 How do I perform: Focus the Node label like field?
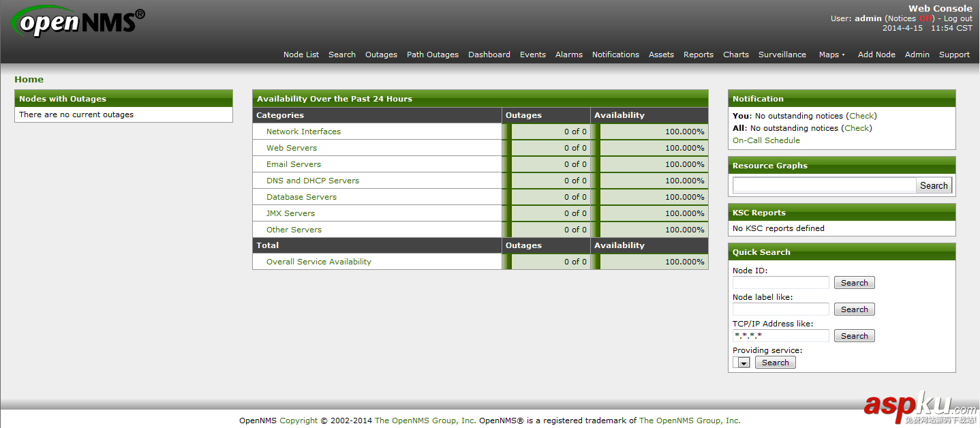781,309
